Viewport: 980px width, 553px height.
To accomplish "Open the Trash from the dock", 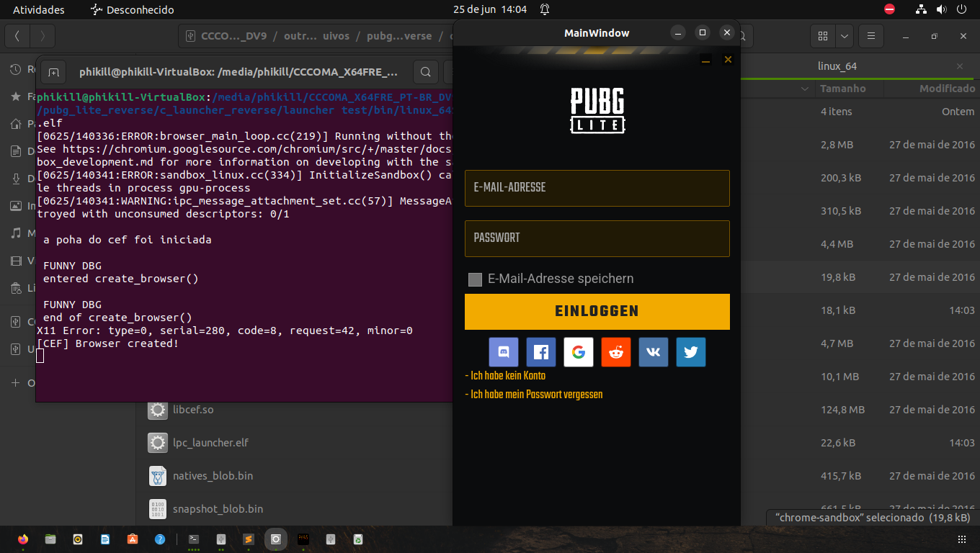I will point(358,539).
